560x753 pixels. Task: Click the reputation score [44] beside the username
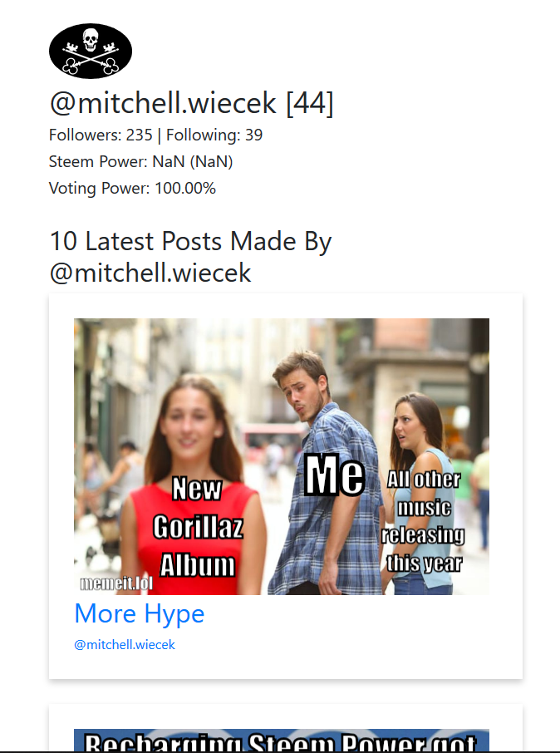pyautogui.click(x=309, y=103)
